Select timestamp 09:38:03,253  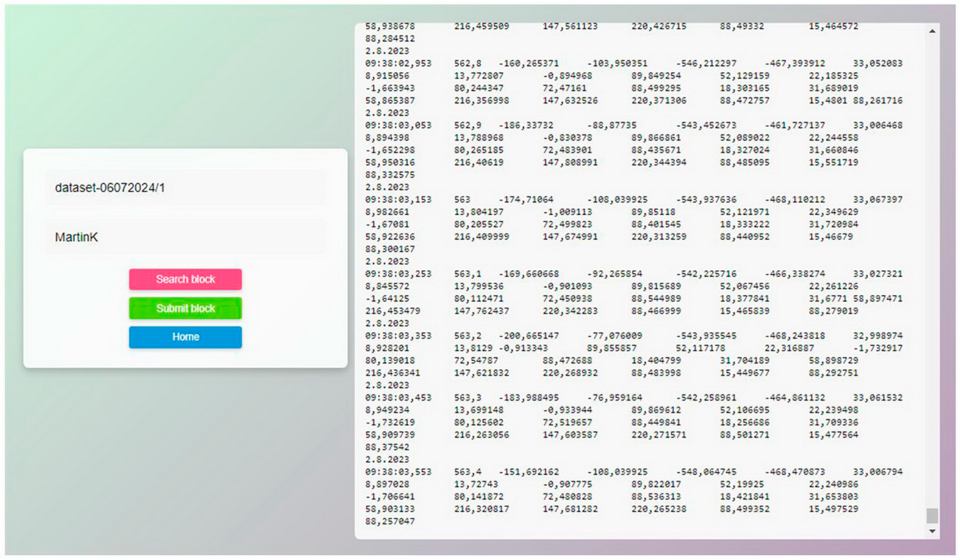398,274
